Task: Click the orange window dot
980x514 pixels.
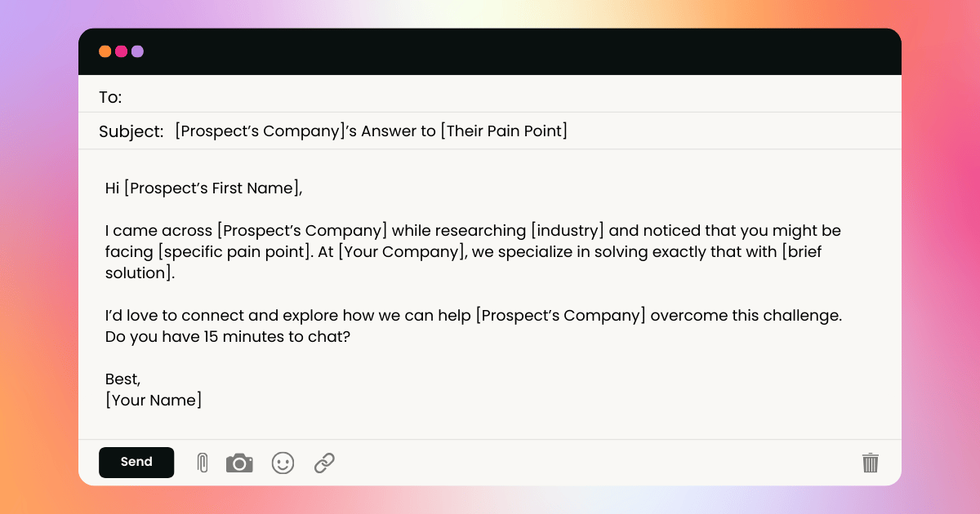Action: coord(105,51)
